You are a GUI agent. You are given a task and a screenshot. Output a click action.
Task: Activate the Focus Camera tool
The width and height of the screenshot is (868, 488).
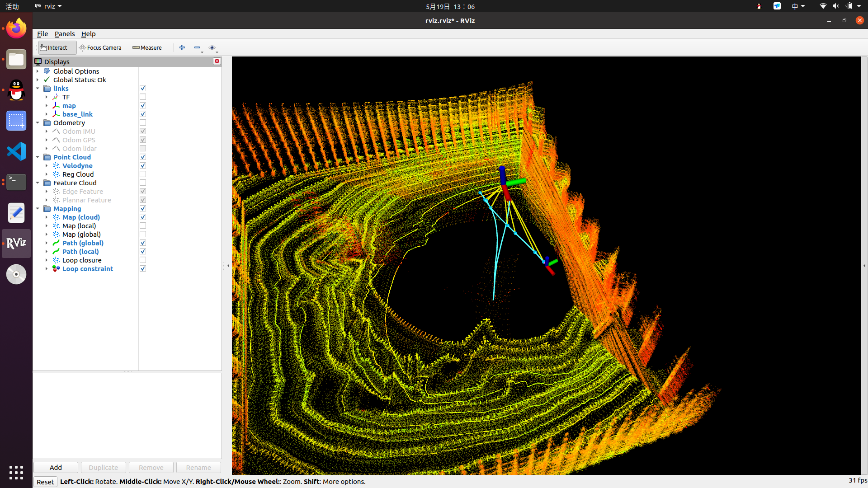click(100, 47)
